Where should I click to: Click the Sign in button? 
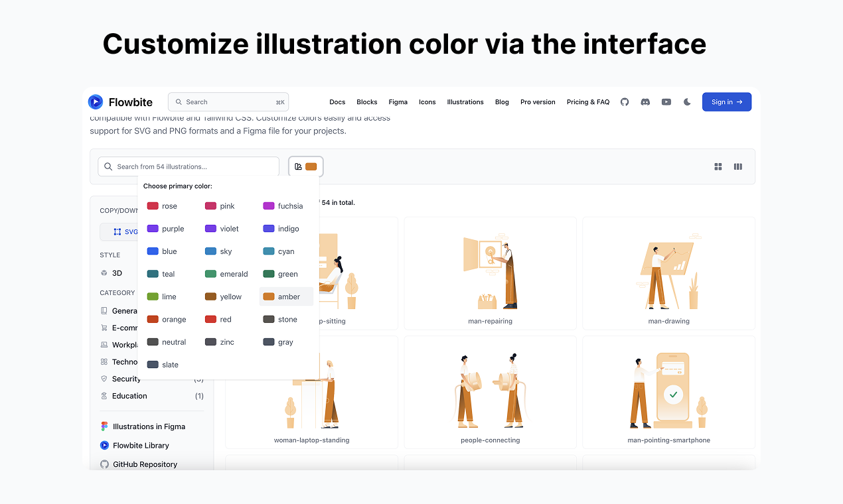pos(727,102)
